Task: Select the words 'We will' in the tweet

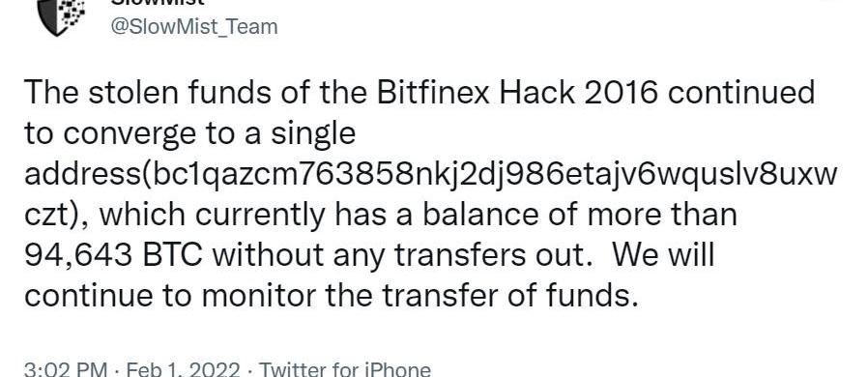Action: coord(664,255)
